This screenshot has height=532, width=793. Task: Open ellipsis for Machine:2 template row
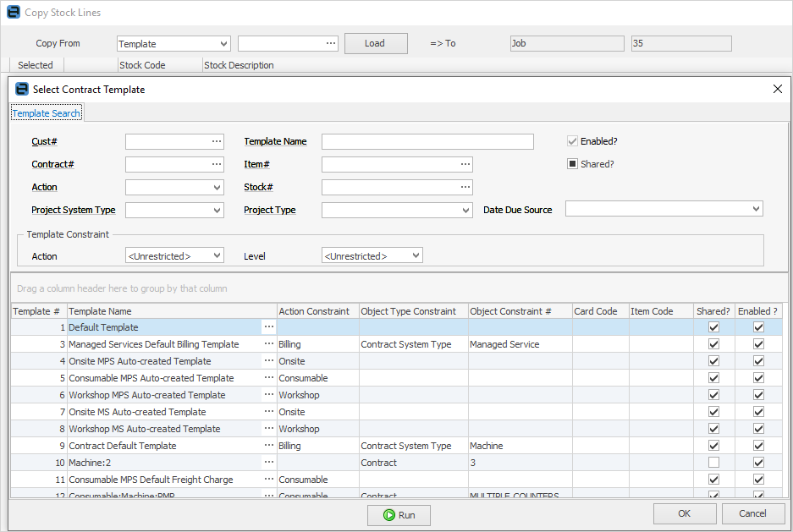[x=269, y=463]
